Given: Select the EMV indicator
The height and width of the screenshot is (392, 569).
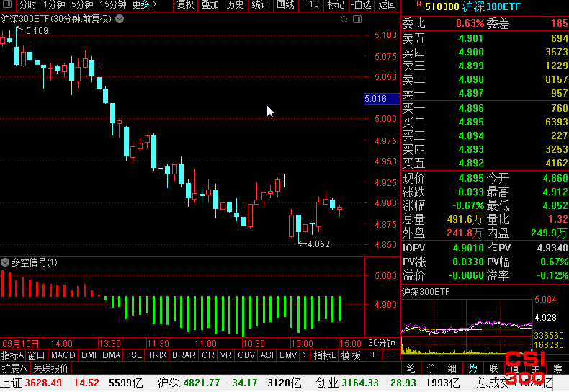Looking at the screenshot, I should (288, 355).
